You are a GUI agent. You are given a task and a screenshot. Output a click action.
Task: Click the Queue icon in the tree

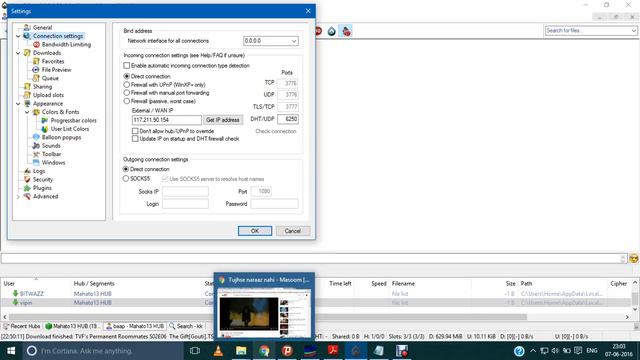pos(36,78)
